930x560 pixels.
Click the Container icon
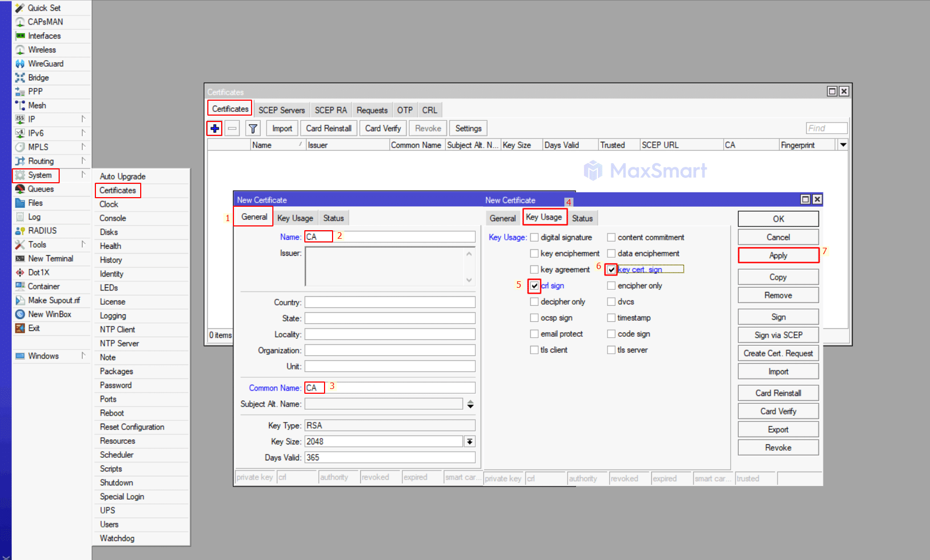point(20,286)
